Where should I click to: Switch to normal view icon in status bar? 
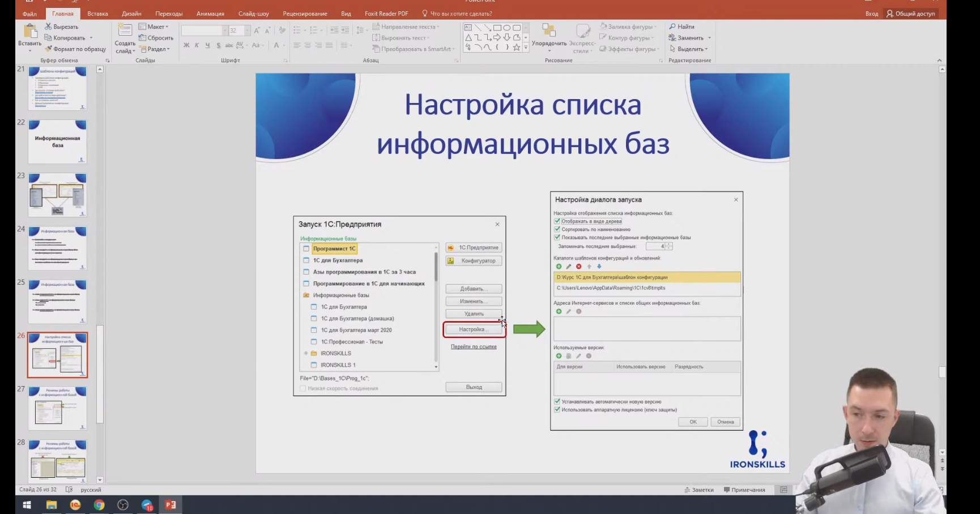pyautogui.click(x=784, y=490)
